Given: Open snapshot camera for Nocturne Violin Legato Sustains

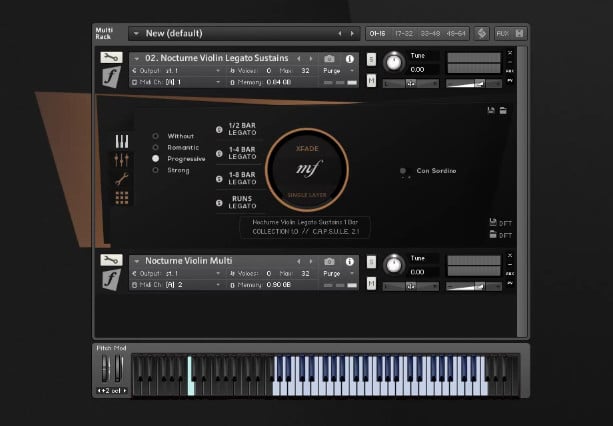Looking at the screenshot, I should coord(329,59).
